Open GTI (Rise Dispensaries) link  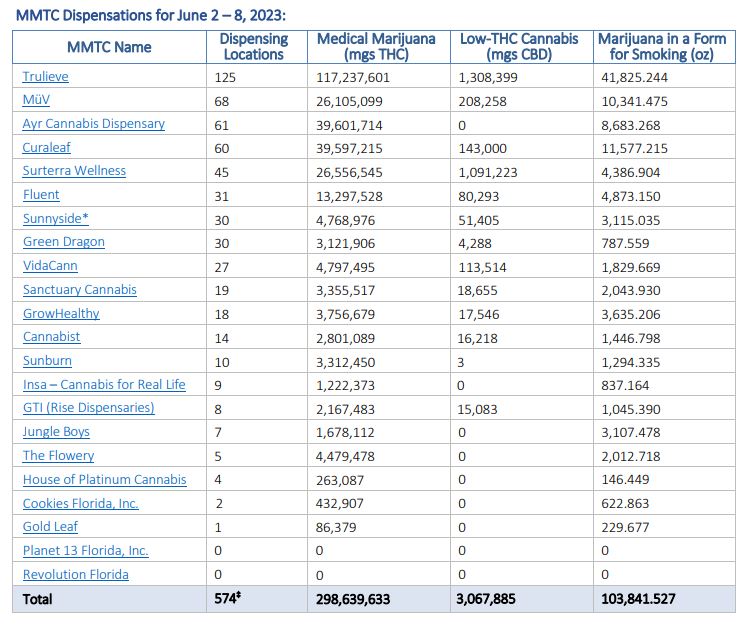[88, 408]
